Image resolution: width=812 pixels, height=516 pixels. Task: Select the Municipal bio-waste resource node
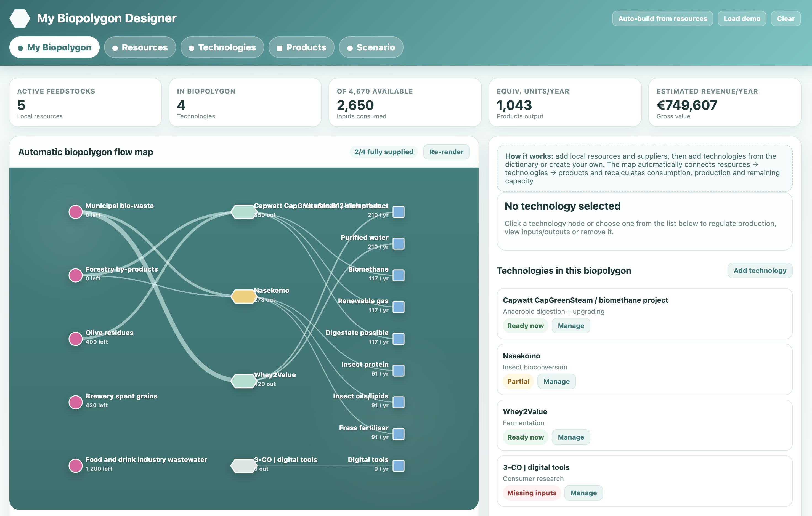tap(76, 212)
